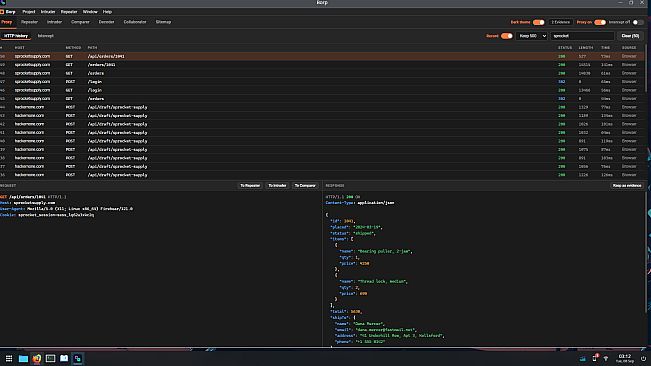The image size is (651, 366).
Task: Open the Repeater menu in the menu bar
Action: click(x=69, y=12)
